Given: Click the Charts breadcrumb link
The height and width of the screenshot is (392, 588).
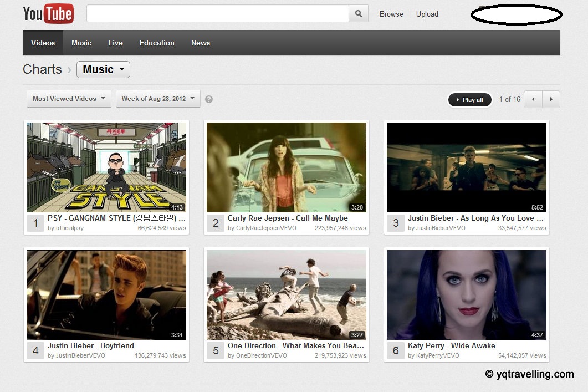Looking at the screenshot, I should point(42,69).
